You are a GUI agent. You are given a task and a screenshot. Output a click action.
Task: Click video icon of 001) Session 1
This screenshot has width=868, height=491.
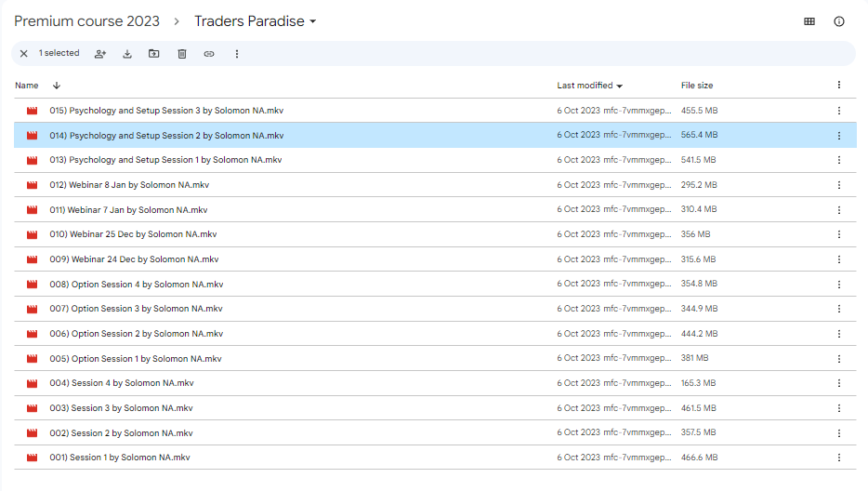tap(33, 458)
